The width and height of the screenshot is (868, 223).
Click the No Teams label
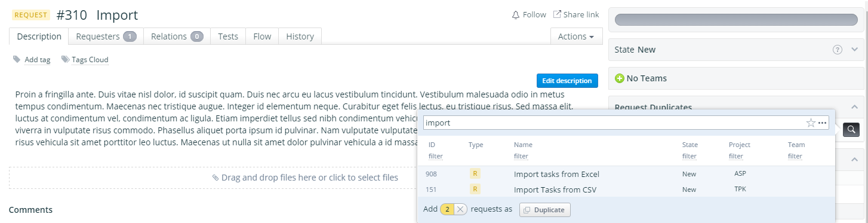pyautogui.click(x=647, y=78)
